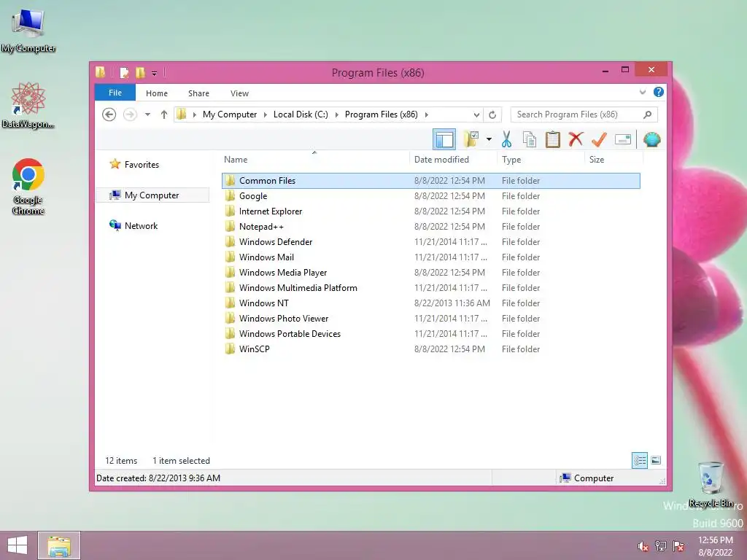This screenshot has height=560, width=747.
Task: Refresh the current folder
Action: (x=492, y=114)
